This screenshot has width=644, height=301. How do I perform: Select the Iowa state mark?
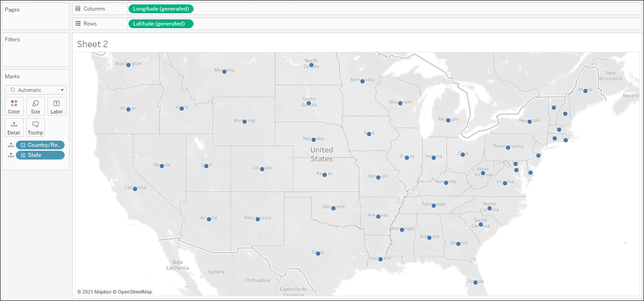click(369, 134)
